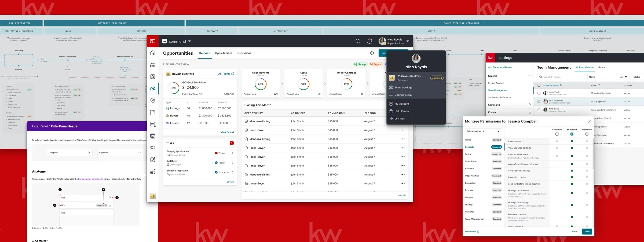Open the command app switcher dropdown arrow
This screenshot has height=242, width=644.
click(190, 41)
